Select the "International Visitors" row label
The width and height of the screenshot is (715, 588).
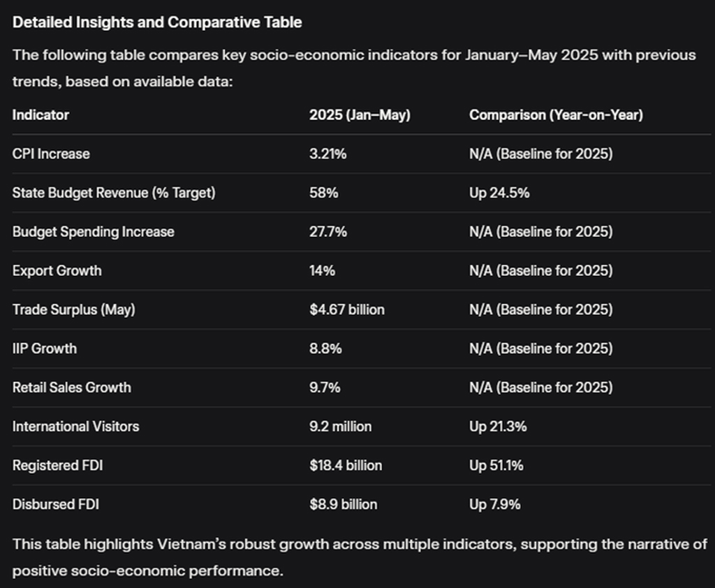[x=75, y=426]
